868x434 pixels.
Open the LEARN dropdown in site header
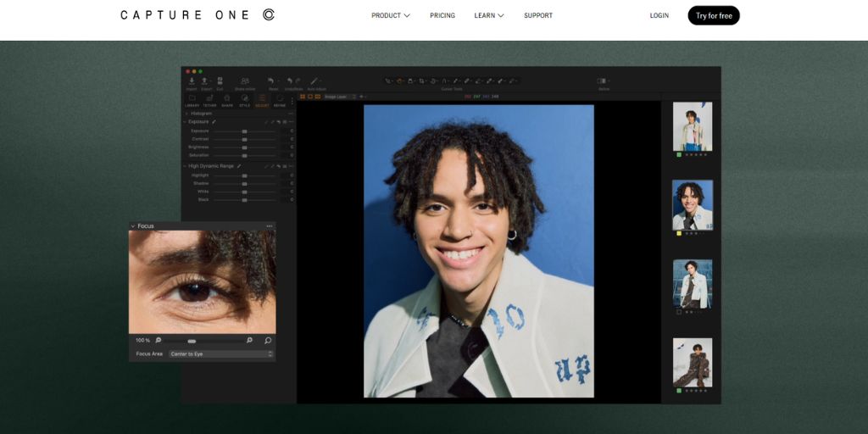coord(489,15)
